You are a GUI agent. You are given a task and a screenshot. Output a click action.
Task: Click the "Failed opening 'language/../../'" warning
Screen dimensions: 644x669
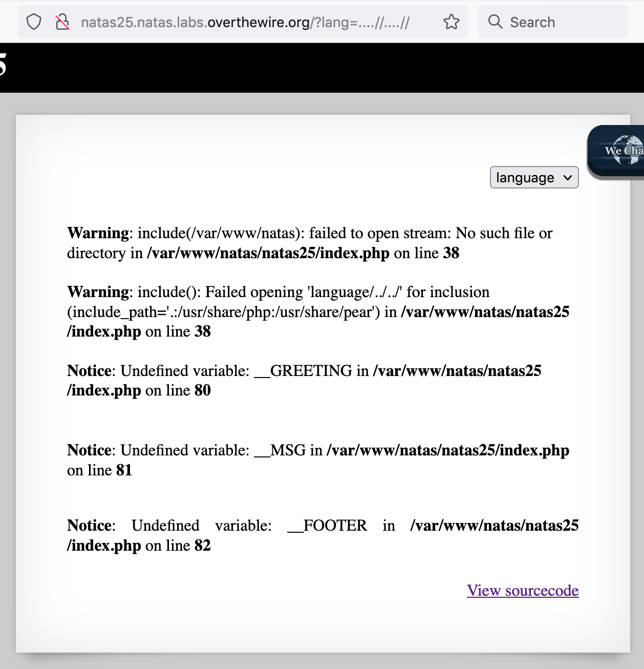pos(304,292)
